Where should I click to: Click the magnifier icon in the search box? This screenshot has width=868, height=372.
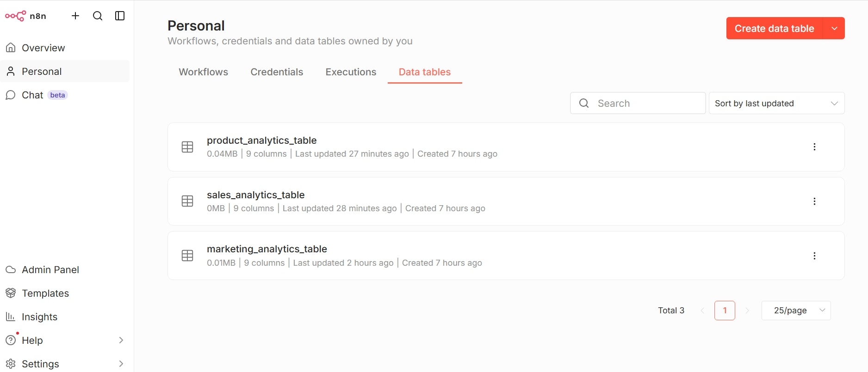[x=584, y=103]
